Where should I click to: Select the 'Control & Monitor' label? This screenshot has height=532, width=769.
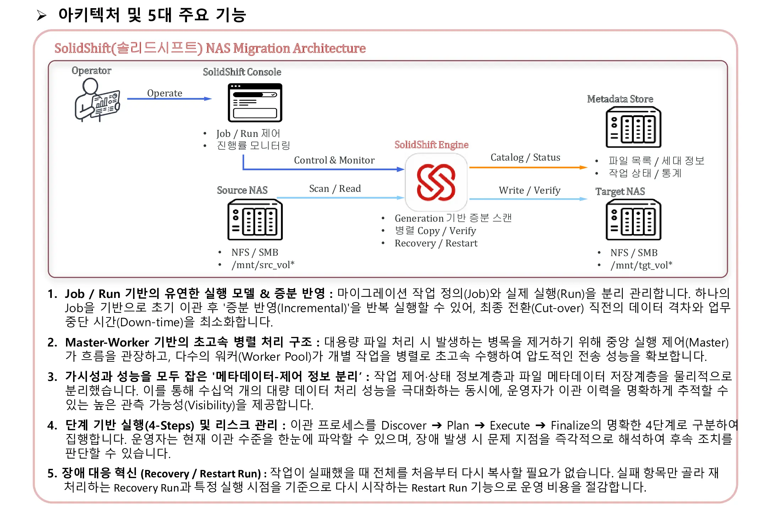click(x=334, y=160)
